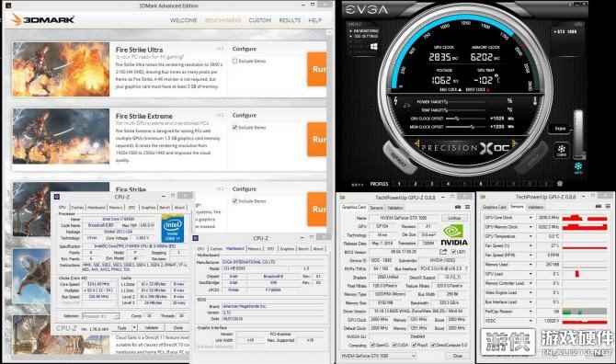Switch to Sensors tab in left GPU-Z window
The image size is (616, 364).
click(376, 208)
